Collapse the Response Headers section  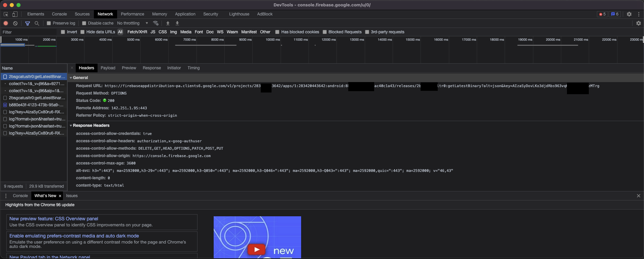click(x=71, y=125)
